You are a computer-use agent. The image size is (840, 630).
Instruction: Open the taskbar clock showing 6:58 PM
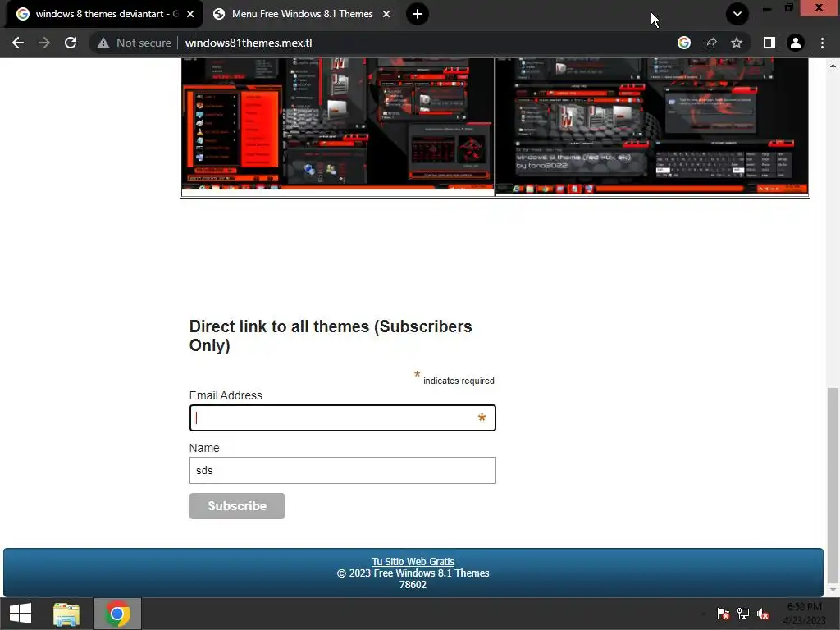coord(804,614)
